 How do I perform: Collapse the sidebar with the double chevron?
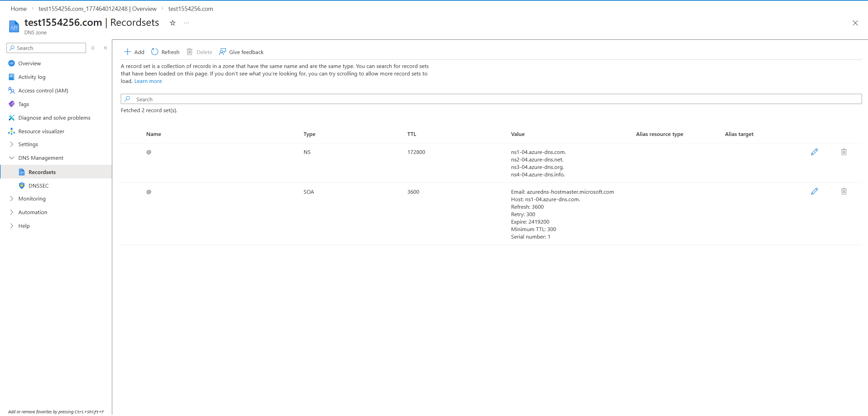click(x=105, y=48)
